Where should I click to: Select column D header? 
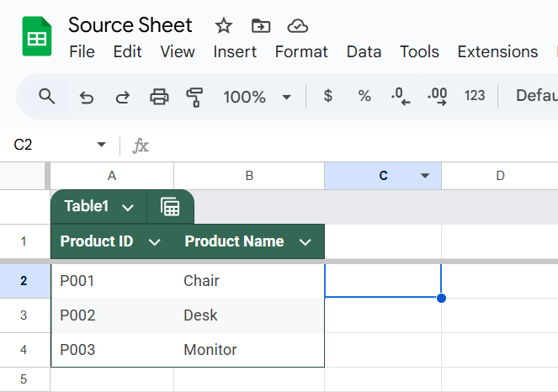coord(500,176)
